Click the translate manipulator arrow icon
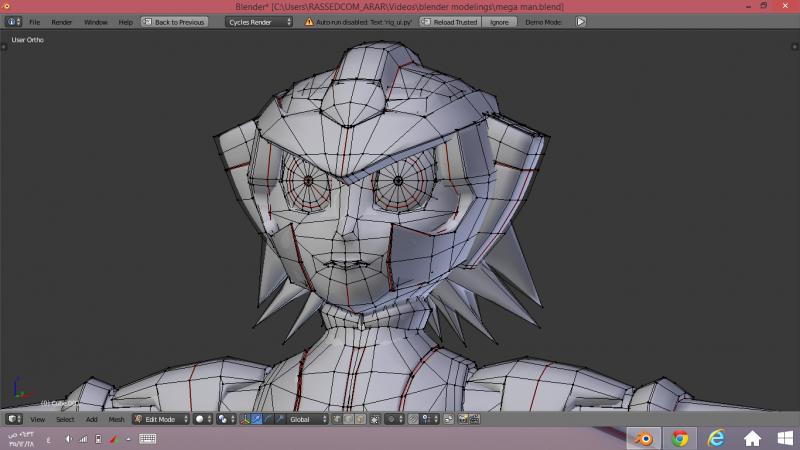Image resolution: width=800 pixels, height=450 pixels. [256, 419]
